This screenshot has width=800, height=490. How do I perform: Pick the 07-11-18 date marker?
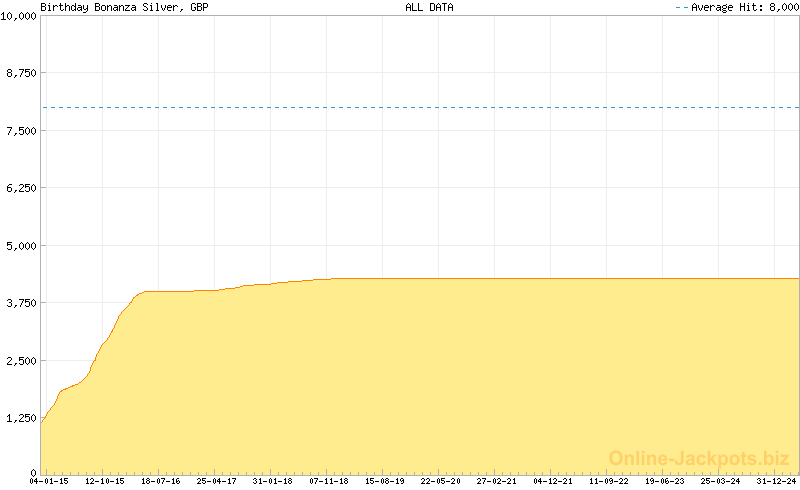pyautogui.click(x=328, y=481)
